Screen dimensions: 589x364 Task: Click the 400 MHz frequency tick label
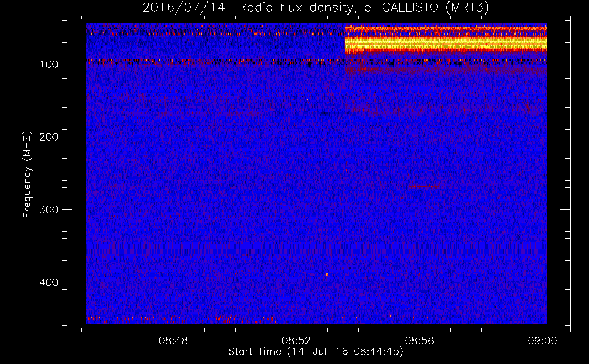tap(49, 282)
